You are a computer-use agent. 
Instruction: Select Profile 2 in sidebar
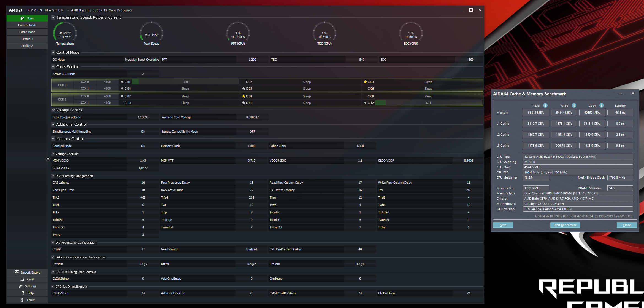click(27, 46)
